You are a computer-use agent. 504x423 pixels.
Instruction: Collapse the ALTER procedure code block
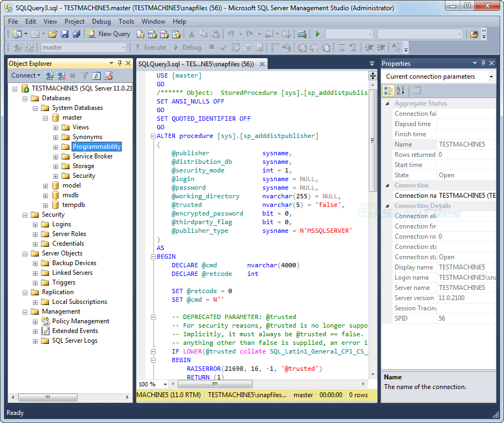(x=152, y=136)
